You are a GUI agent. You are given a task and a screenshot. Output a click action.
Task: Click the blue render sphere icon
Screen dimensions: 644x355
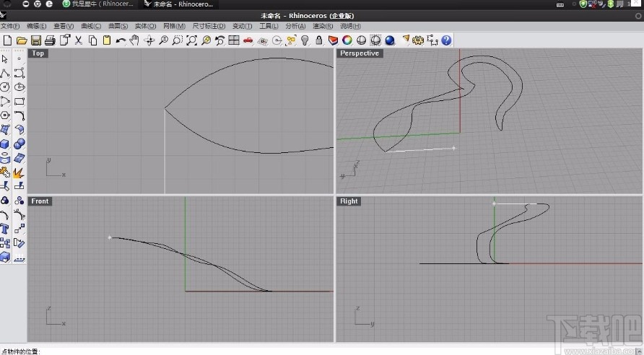point(390,40)
